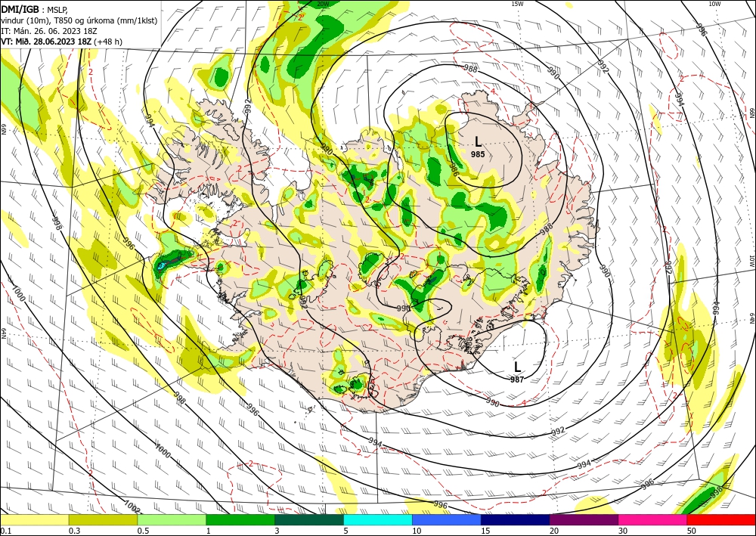The image size is (756, 536).
Task: Select the pink 30–50 legend swatch
Action: (652, 519)
